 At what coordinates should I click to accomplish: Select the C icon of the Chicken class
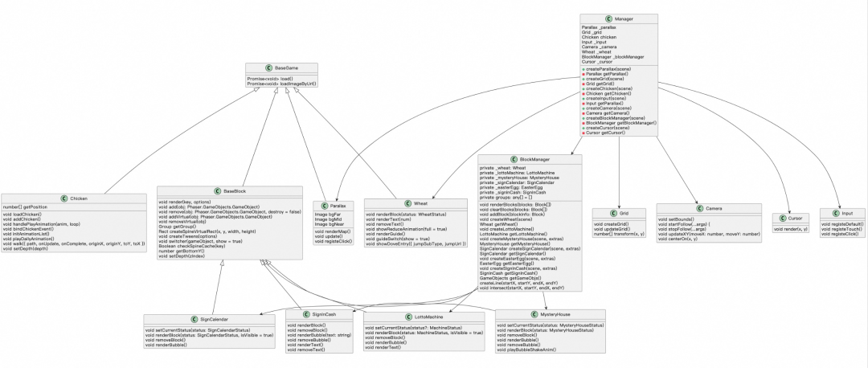click(63, 198)
